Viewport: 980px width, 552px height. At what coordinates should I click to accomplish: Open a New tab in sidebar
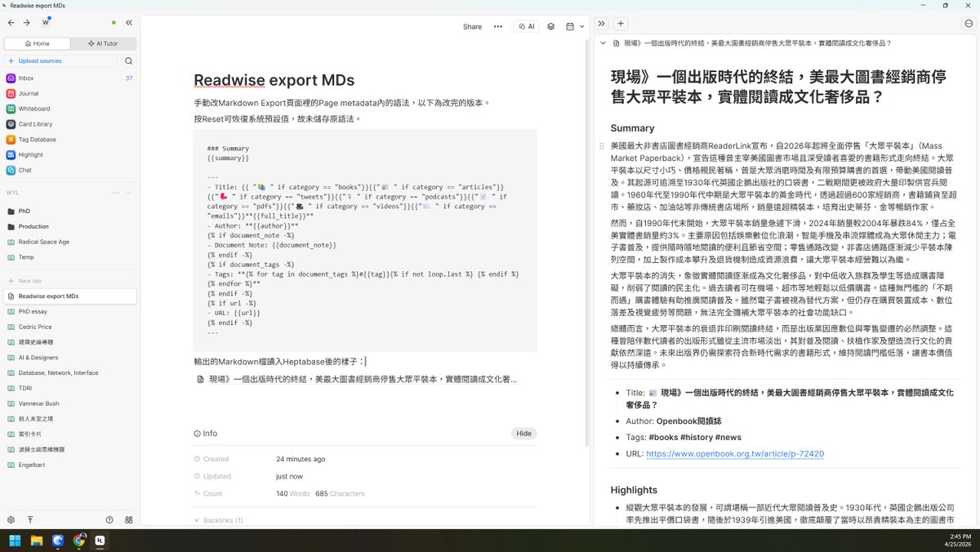69,281
